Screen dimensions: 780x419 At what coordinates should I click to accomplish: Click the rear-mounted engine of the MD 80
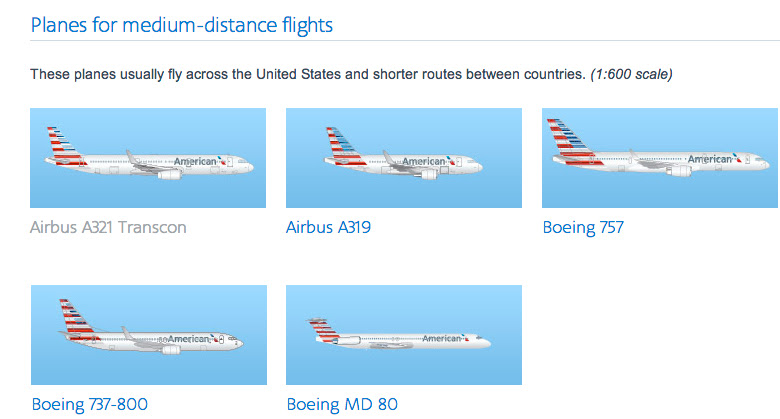pos(349,340)
